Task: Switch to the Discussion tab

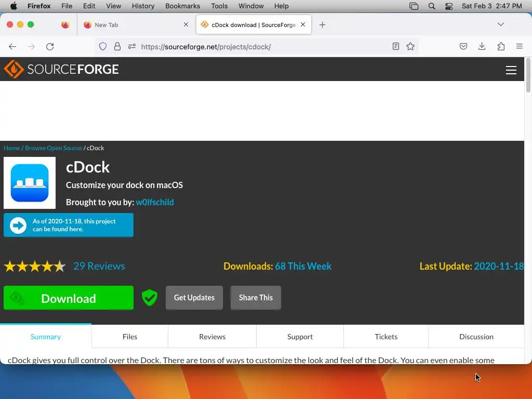Action: (x=476, y=337)
